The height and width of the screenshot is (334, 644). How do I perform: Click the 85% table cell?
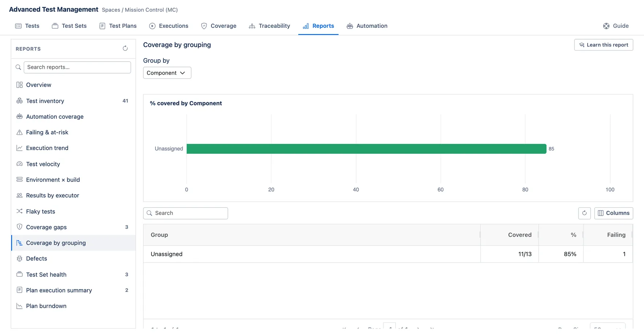click(x=561, y=254)
